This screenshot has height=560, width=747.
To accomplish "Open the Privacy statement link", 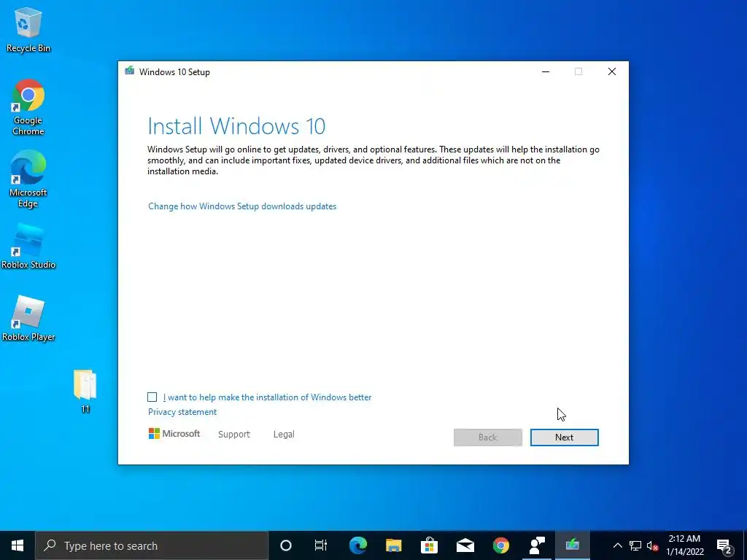I will point(182,412).
